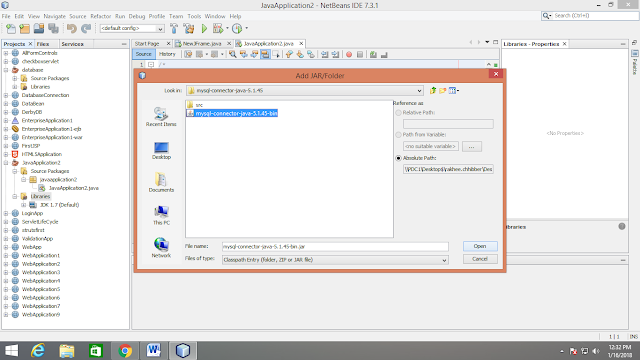640x360 pixels.
Task: Select the src folder in file list
Action: click(196, 105)
